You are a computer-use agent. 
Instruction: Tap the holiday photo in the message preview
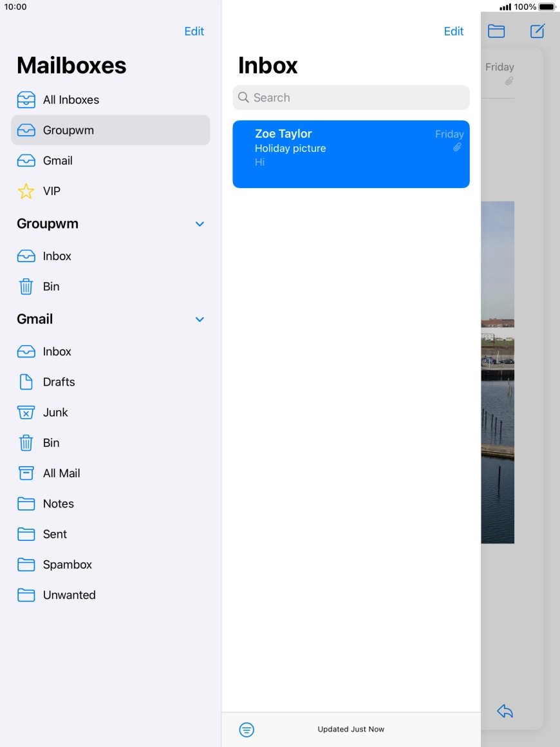(x=498, y=372)
